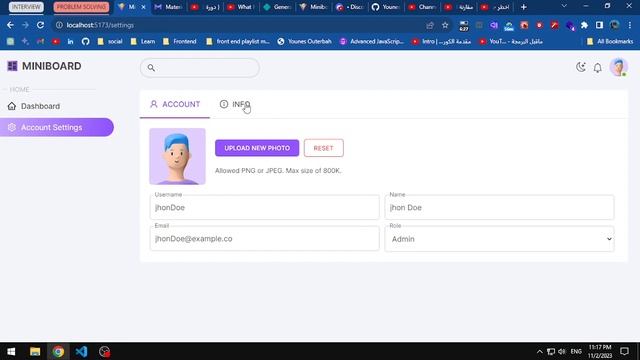Toggle dark mode moon icon
This screenshot has width=640, height=360.
coord(581,67)
